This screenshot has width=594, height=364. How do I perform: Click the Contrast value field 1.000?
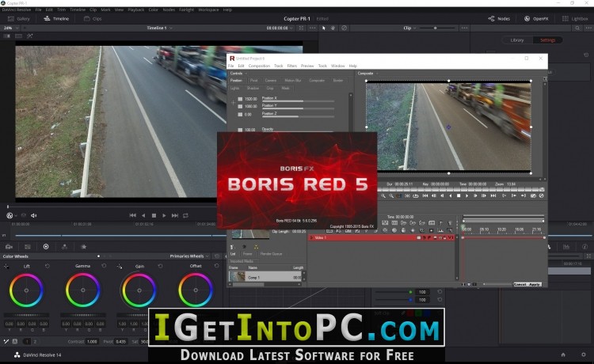coord(92,341)
